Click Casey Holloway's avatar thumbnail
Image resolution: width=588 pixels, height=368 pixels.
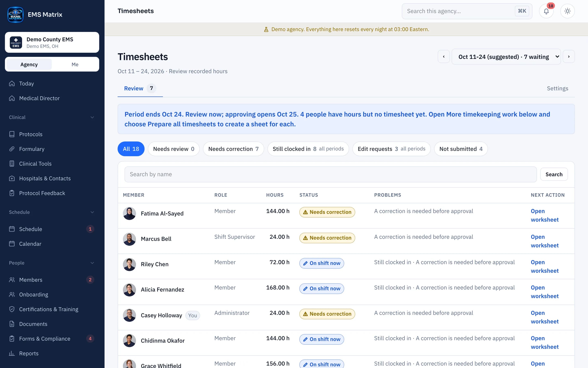[129, 315]
